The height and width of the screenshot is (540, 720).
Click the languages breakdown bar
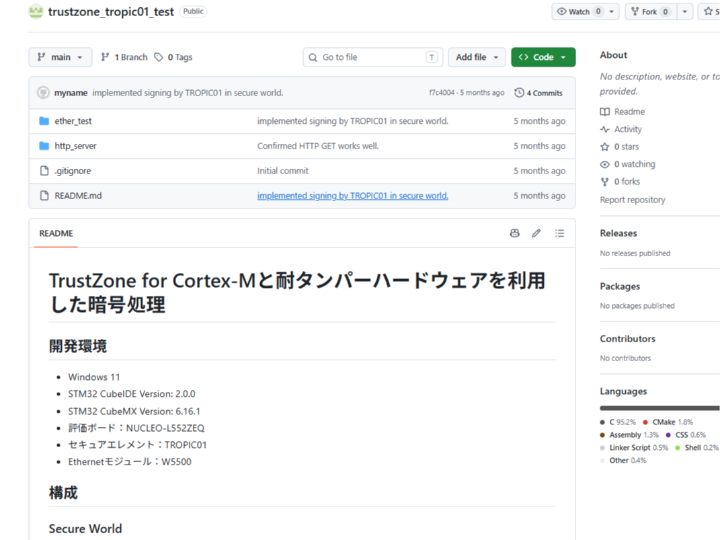click(x=659, y=408)
